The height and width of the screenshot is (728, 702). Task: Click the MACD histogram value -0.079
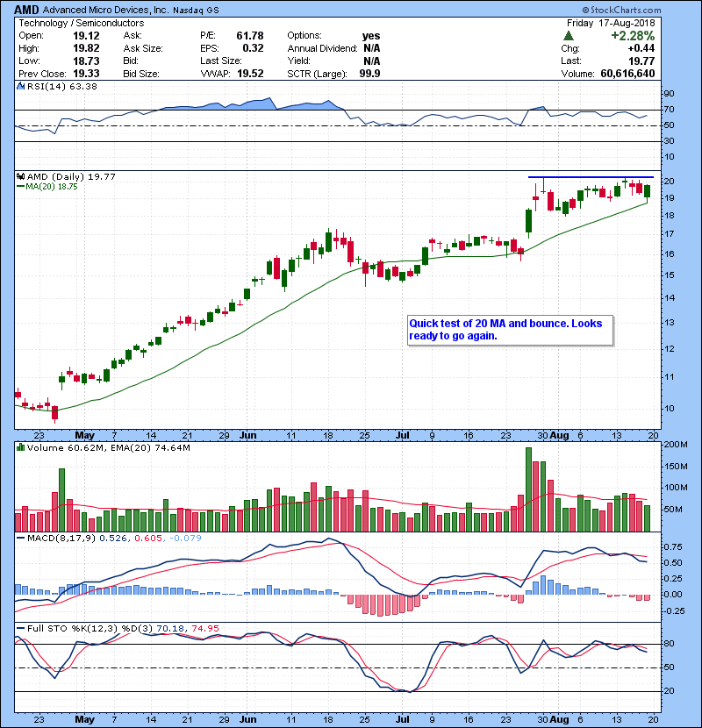[x=185, y=538]
